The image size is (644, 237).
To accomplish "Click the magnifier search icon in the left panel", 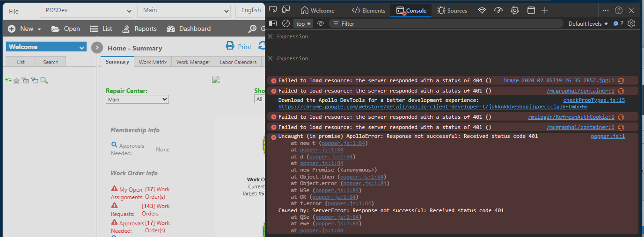I will coord(44,80).
